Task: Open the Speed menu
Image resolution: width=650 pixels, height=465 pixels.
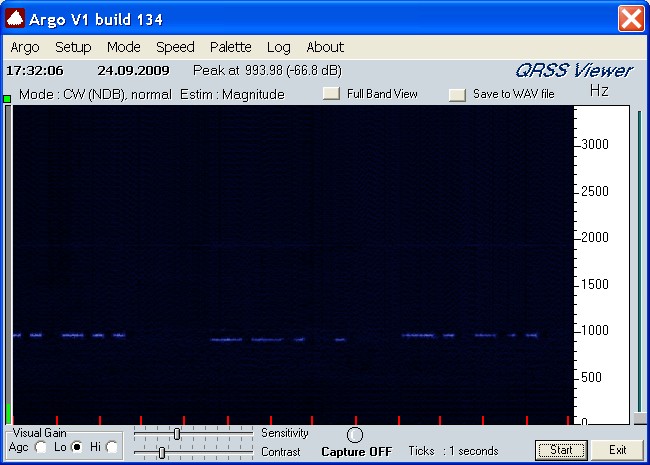Action: [175, 47]
